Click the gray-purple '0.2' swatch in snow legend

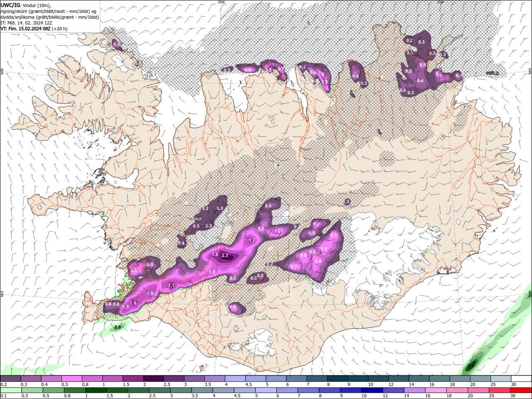coord(10,379)
